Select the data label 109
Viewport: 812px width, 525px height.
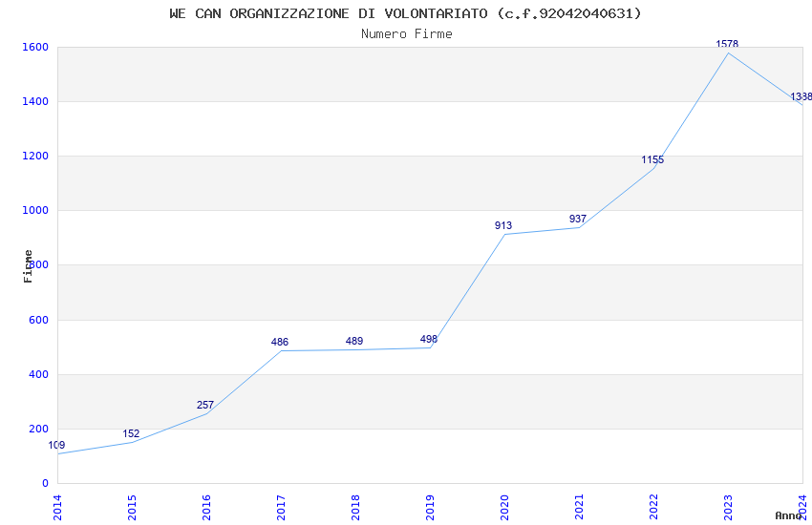pyautogui.click(x=56, y=445)
